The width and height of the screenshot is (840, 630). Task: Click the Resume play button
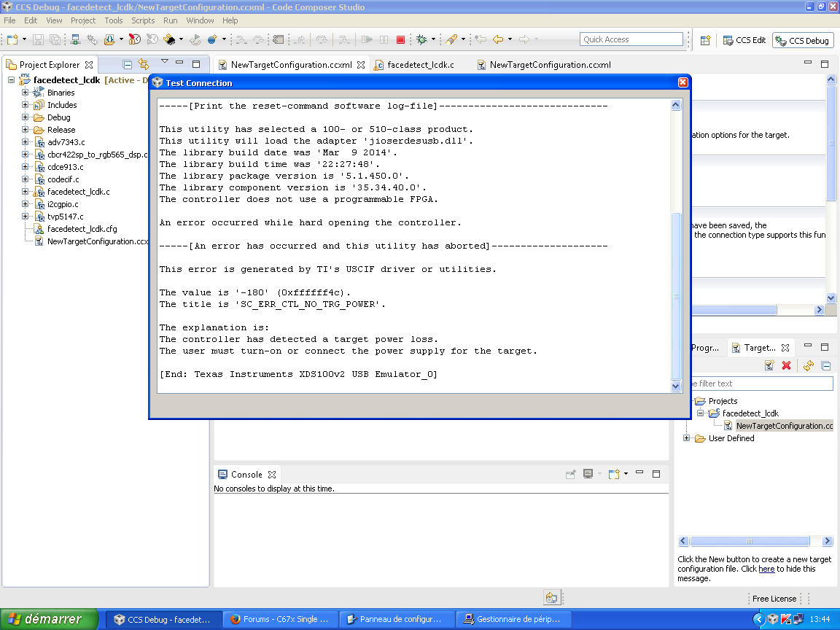pos(367,39)
